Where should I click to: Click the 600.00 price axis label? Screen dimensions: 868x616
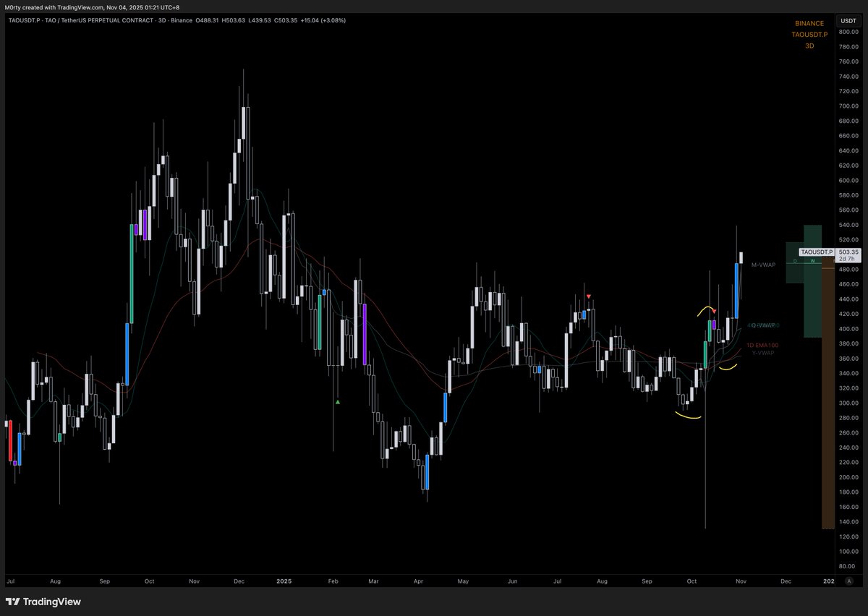tap(848, 180)
